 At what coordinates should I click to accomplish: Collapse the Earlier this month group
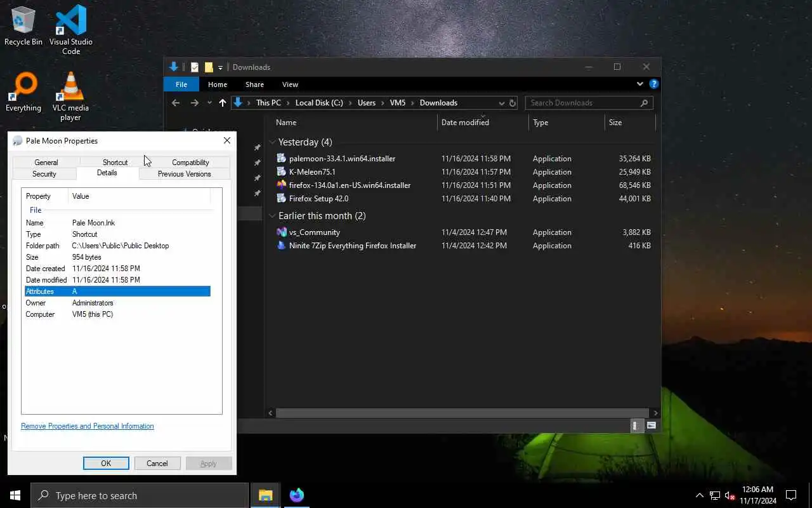click(272, 216)
